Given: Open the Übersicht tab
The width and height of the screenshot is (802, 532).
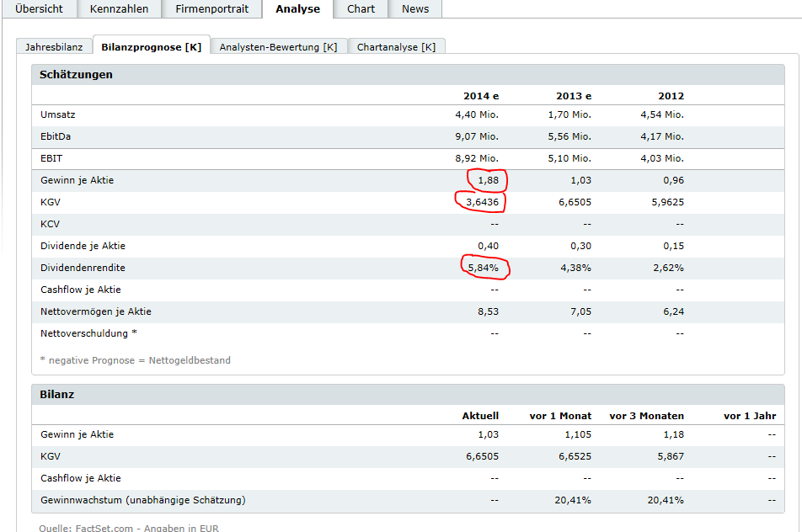Looking at the screenshot, I should pyautogui.click(x=39, y=9).
